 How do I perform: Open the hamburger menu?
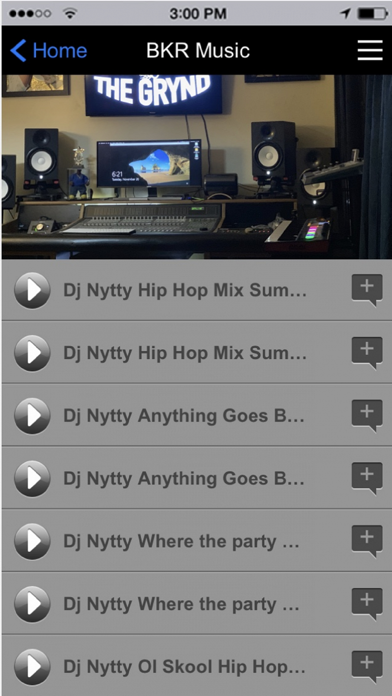(370, 50)
